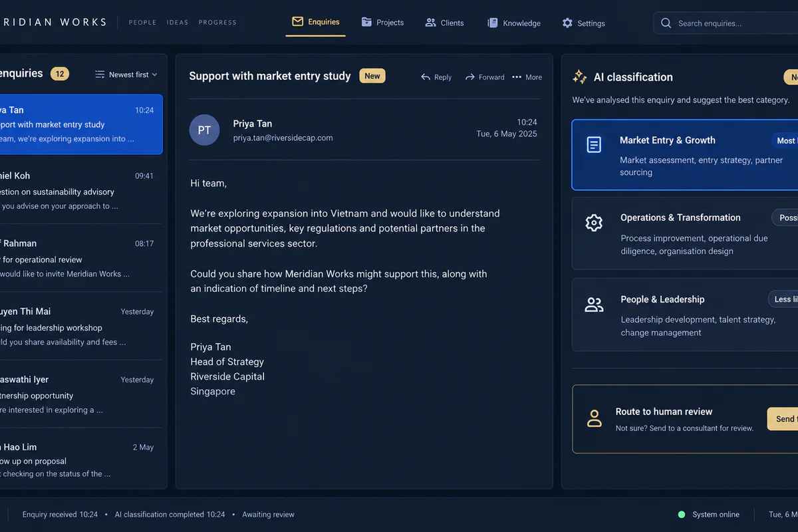Screen dimensions: 798x532
Task: Click the green System online indicator
Action: click(682, 515)
